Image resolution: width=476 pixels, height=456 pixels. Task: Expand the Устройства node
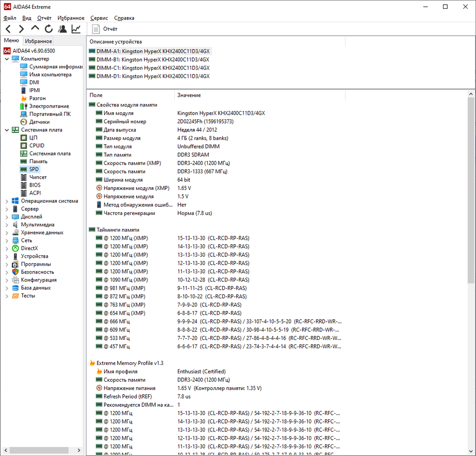pos(7,256)
